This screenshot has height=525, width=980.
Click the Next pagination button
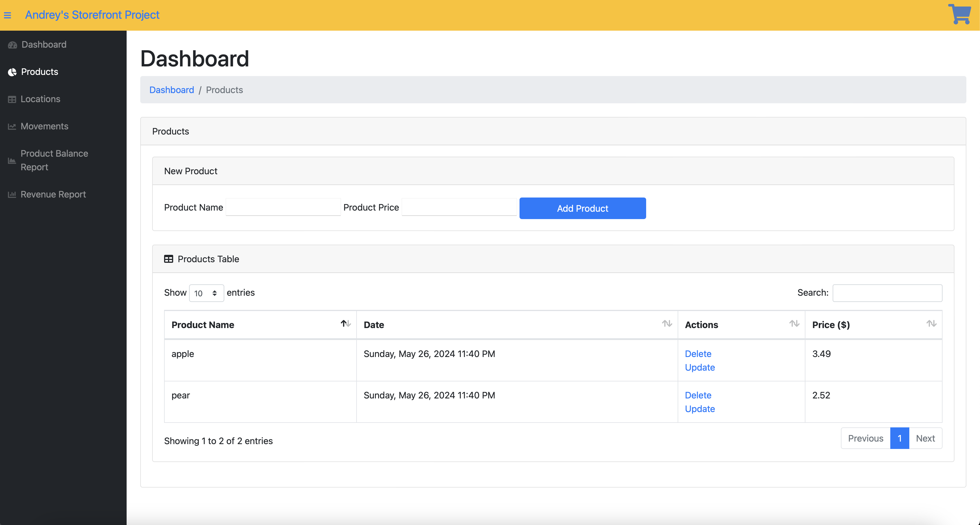tap(925, 438)
